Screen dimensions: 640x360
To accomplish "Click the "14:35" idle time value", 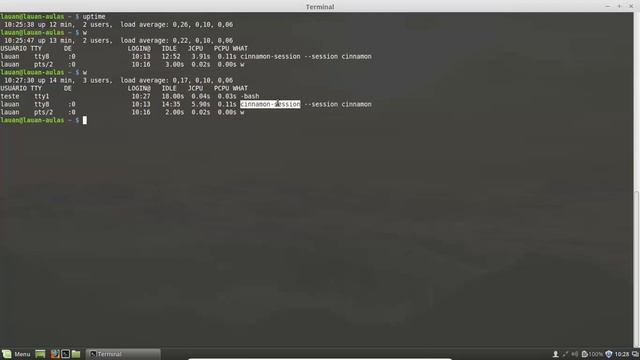I will (x=171, y=104).
